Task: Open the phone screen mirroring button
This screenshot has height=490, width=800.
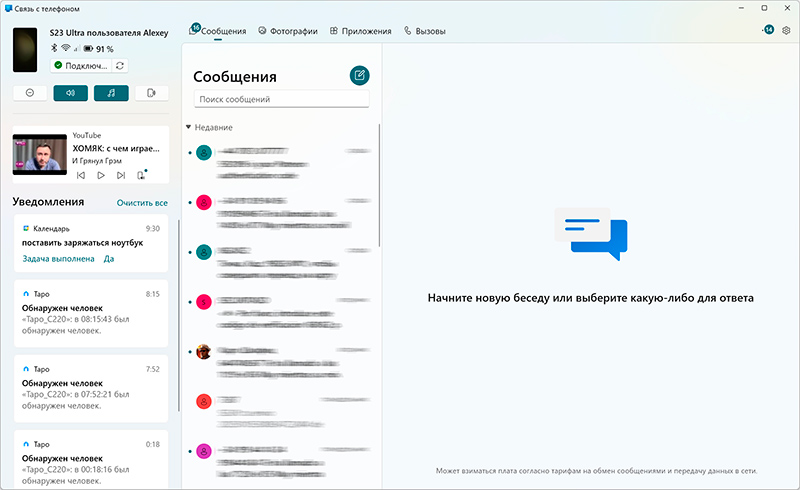Action: (151, 93)
